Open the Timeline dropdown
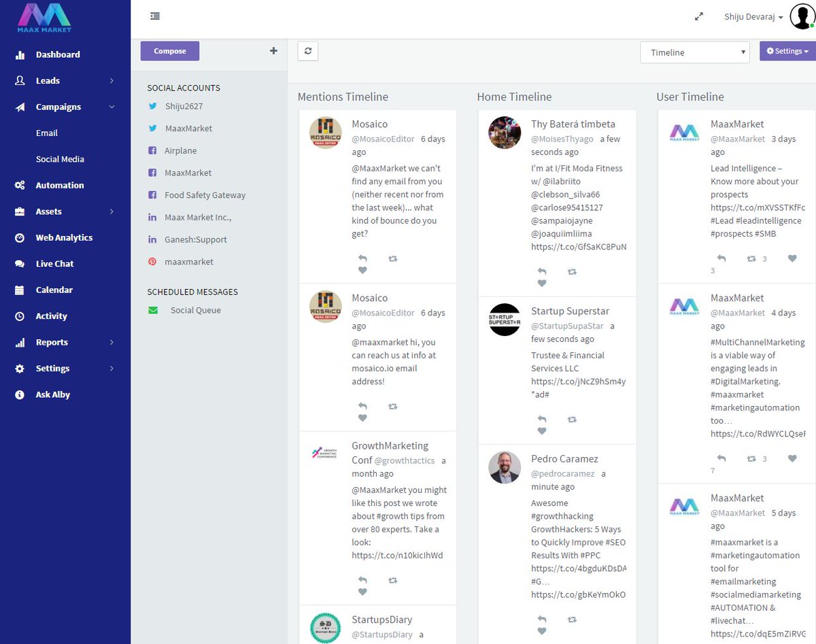816x644 pixels. pyautogui.click(x=695, y=52)
